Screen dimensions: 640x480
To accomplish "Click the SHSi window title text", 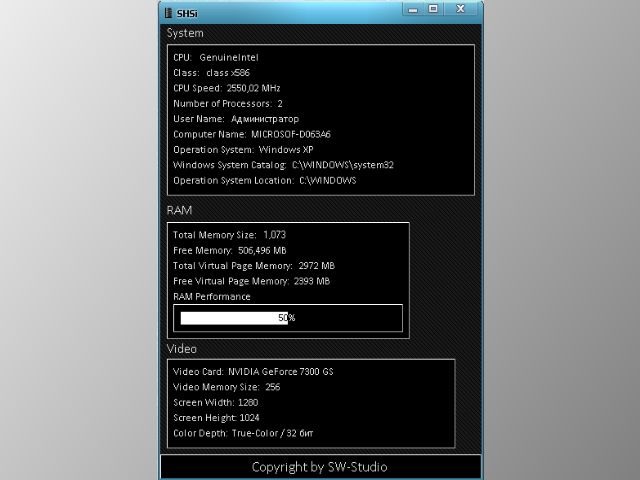I will pos(188,11).
